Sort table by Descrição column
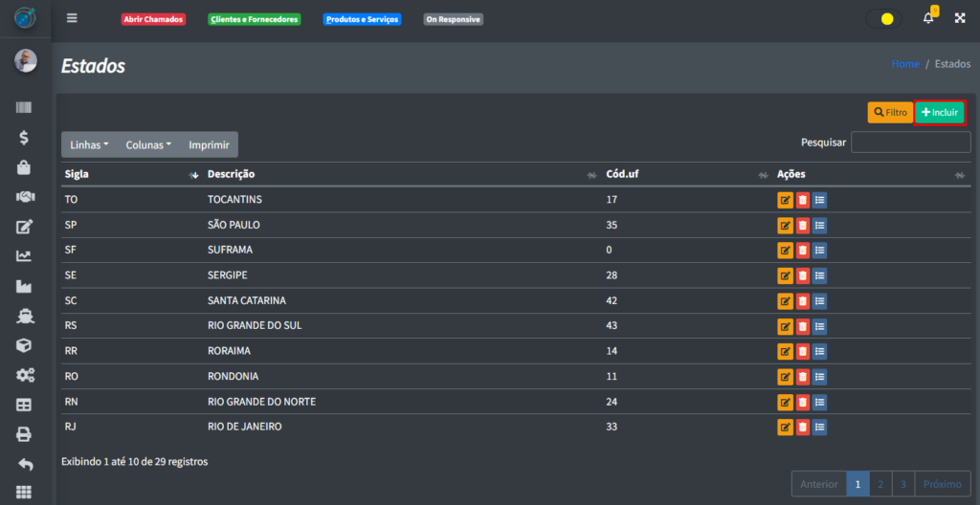Viewport: 980px width, 505px height. tap(231, 174)
